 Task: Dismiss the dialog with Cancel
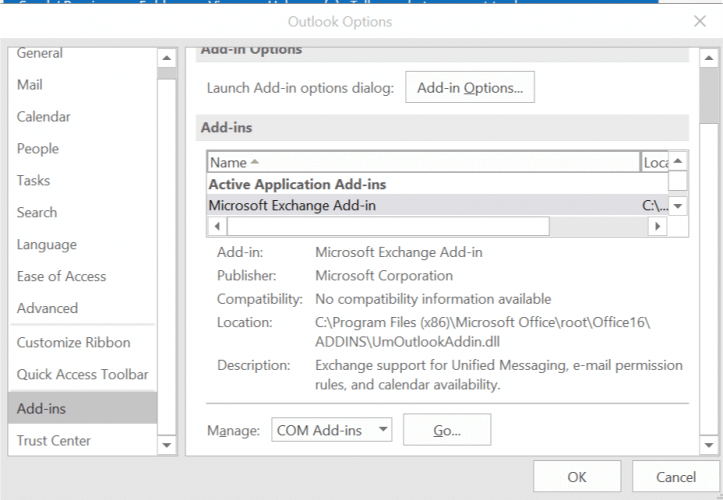click(x=676, y=476)
